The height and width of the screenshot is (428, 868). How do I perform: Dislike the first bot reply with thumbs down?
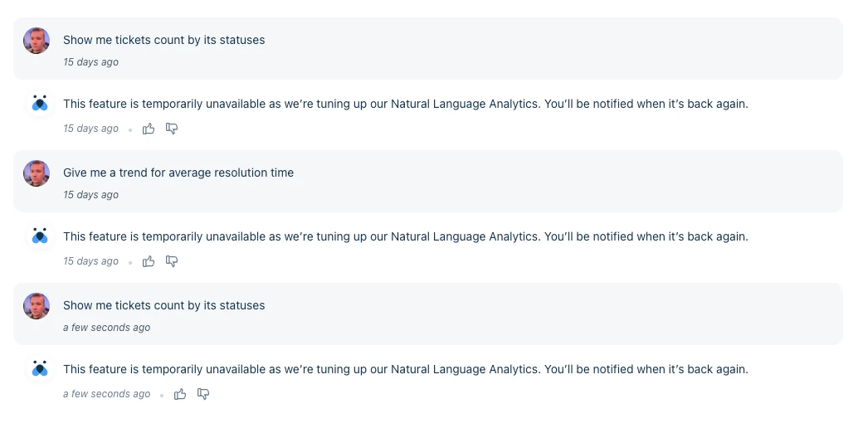(x=172, y=129)
